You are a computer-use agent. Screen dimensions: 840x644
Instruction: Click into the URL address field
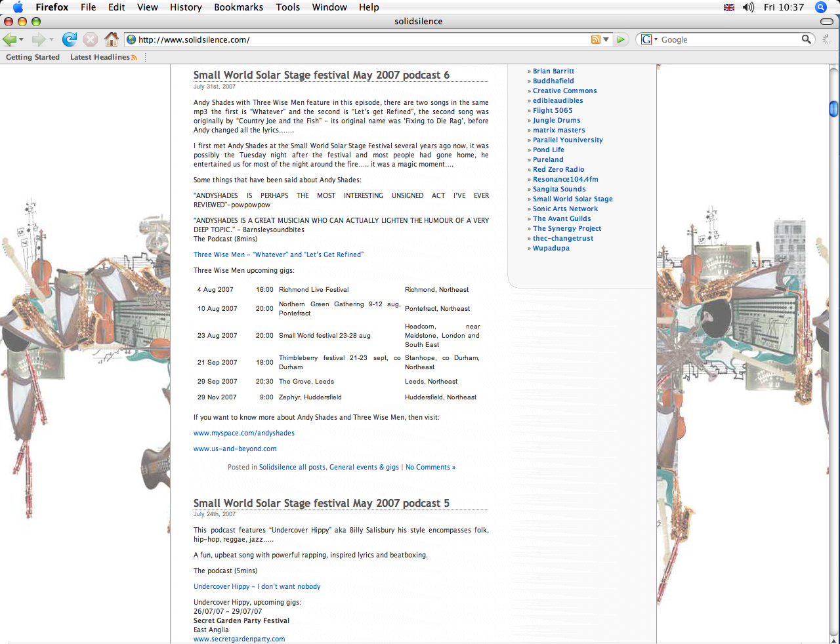(x=361, y=39)
